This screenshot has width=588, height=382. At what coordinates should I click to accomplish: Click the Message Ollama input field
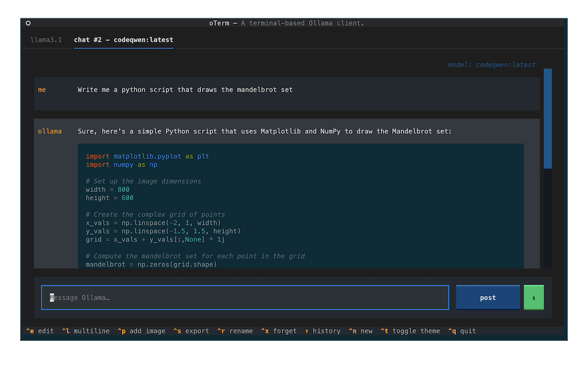click(x=245, y=298)
